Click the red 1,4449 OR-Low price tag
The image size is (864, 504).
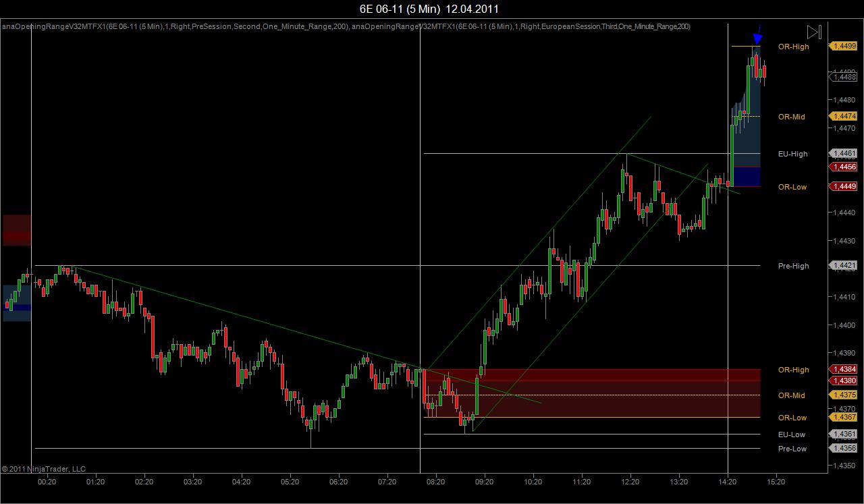click(x=842, y=186)
